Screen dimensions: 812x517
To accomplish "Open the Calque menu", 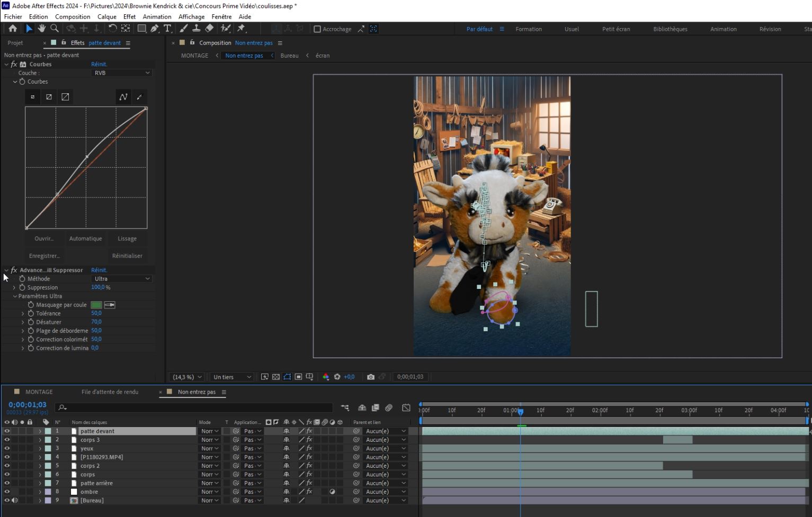I will point(106,16).
